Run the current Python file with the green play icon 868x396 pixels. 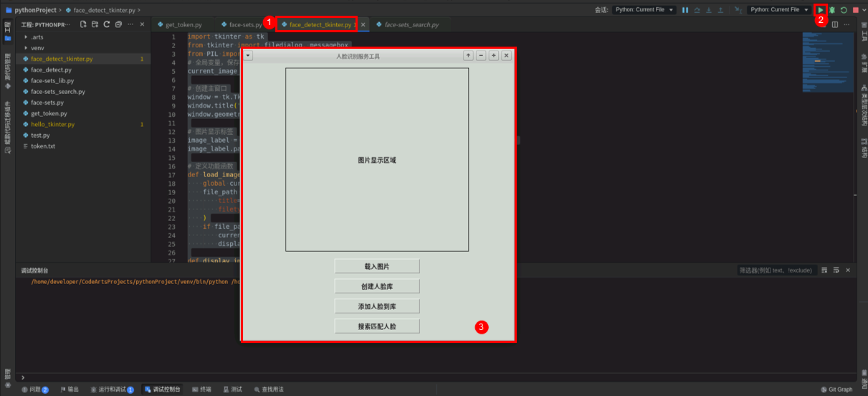(x=821, y=10)
